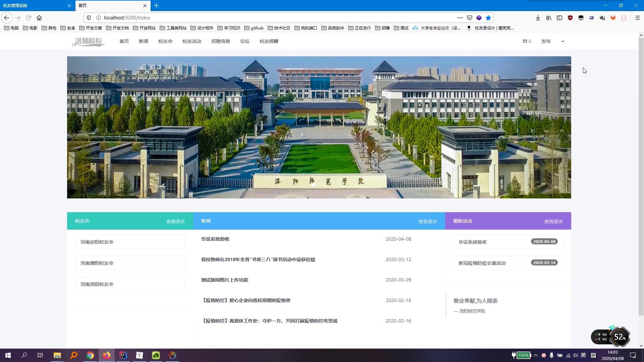644x362 pixels.
Task: Open the Downloads panel in Firefox
Action: coord(538,18)
